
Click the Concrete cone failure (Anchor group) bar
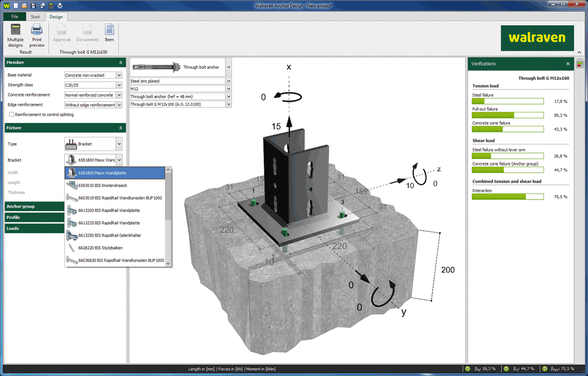508,170
